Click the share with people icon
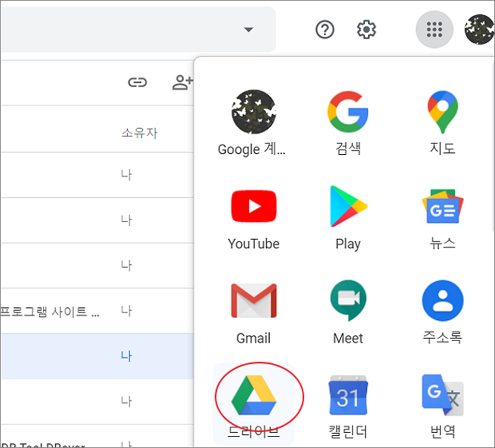 click(182, 83)
